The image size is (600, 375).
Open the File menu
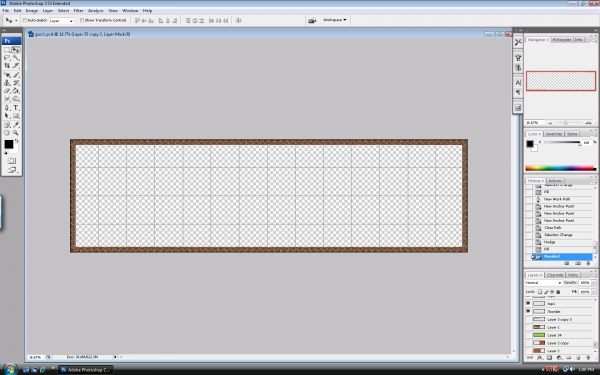[5, 11]
